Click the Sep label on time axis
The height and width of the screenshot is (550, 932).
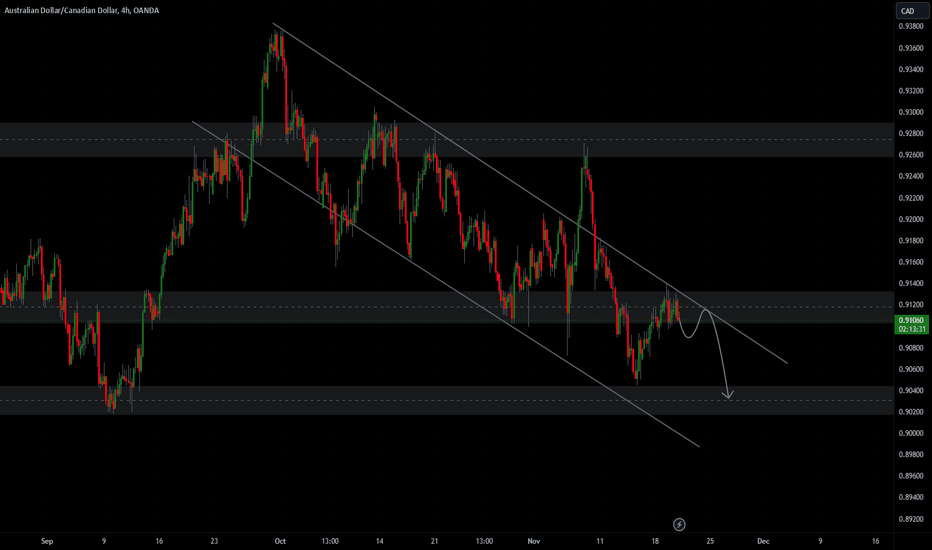(47, 541)
